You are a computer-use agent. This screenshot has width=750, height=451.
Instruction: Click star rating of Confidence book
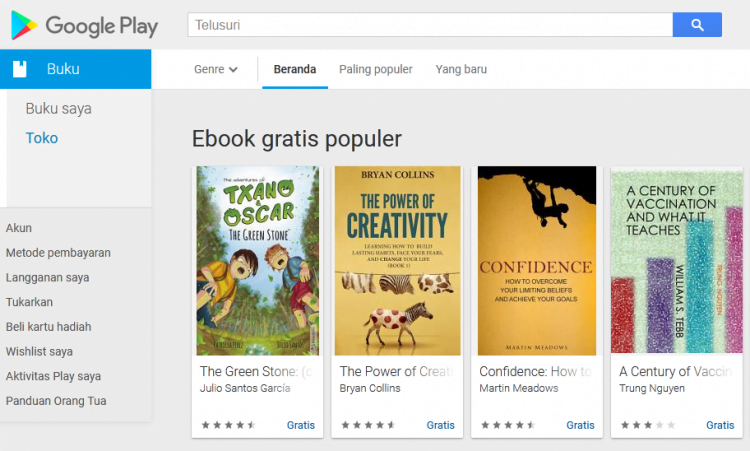tap(508, 425)
